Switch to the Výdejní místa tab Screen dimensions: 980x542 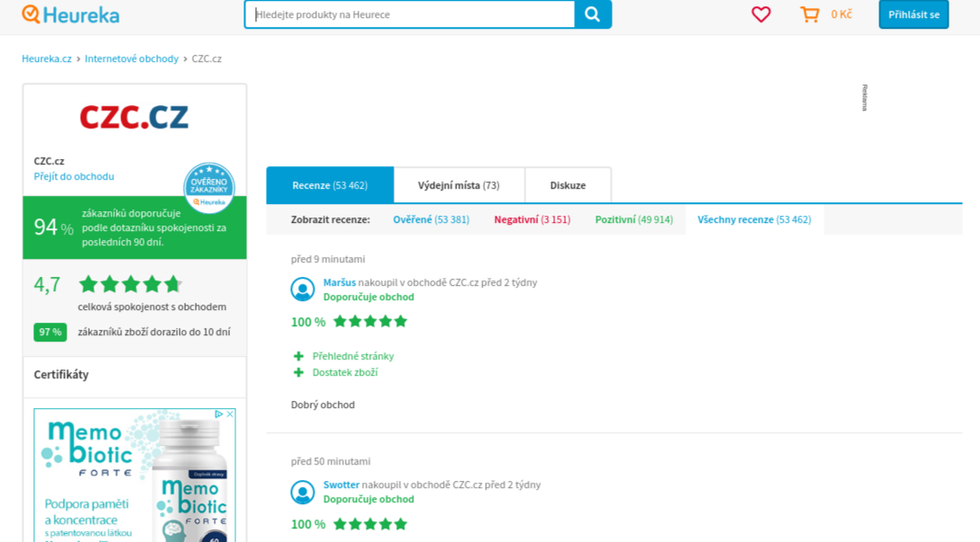tap(459, 185)
